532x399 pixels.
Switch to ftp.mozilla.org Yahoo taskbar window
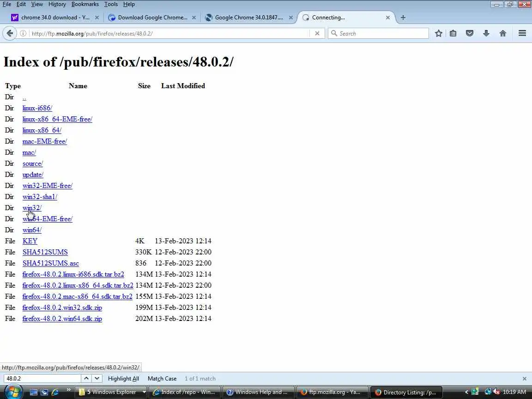coord(332,392)
